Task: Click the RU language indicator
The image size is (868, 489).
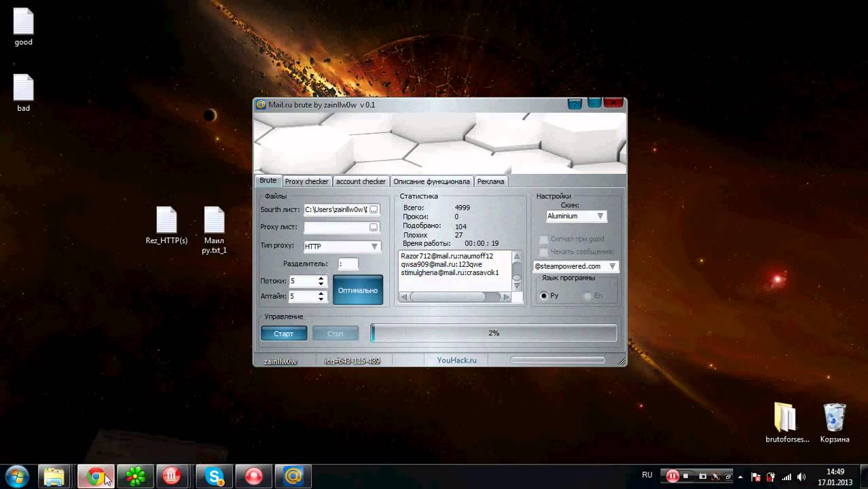Action: (x=647, y=475)
